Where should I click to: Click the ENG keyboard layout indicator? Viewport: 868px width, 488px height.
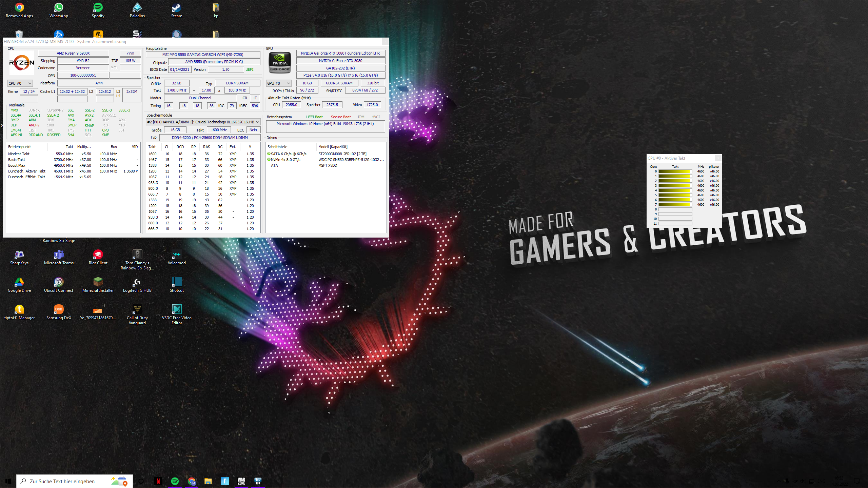821,481
